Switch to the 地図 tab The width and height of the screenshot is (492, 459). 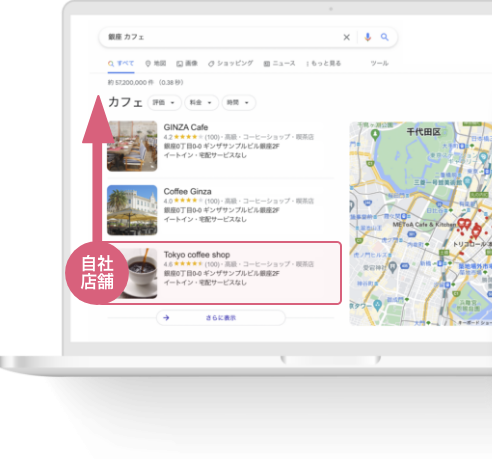click(x=156, y=63)
